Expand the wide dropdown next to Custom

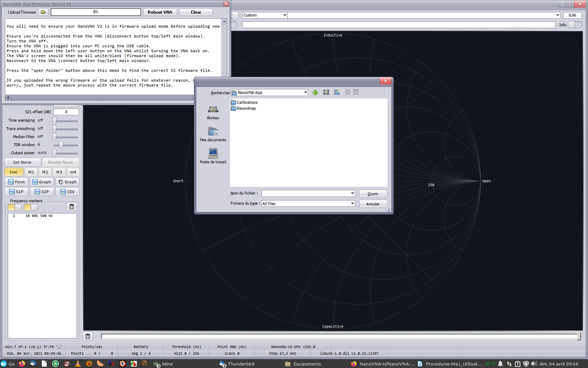click(424, 15)
